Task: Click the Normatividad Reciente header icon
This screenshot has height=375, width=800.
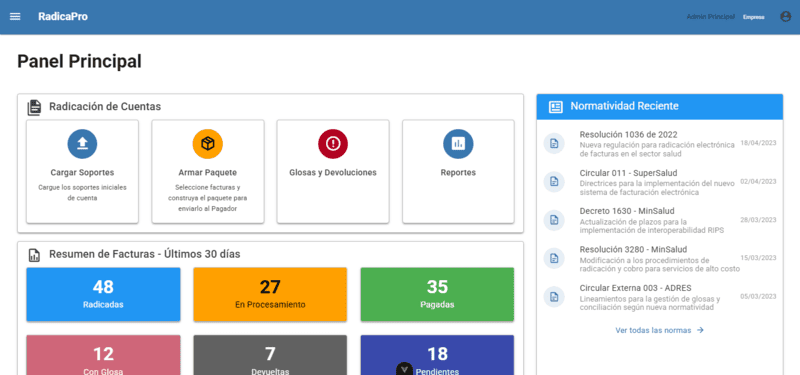Action: [556, 107]
